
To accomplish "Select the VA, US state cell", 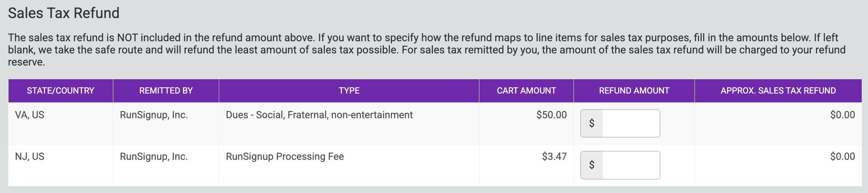I will pos(30,115).
